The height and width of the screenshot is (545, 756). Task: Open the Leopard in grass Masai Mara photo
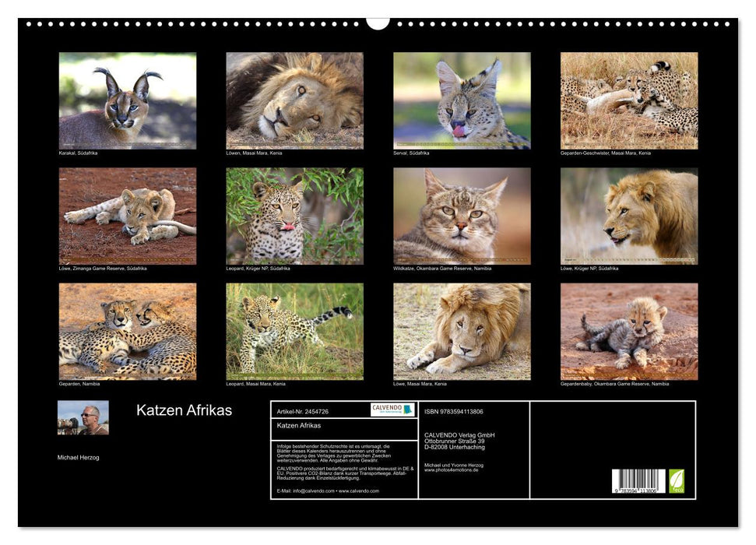pyautogui.click(x=294, y=332)
